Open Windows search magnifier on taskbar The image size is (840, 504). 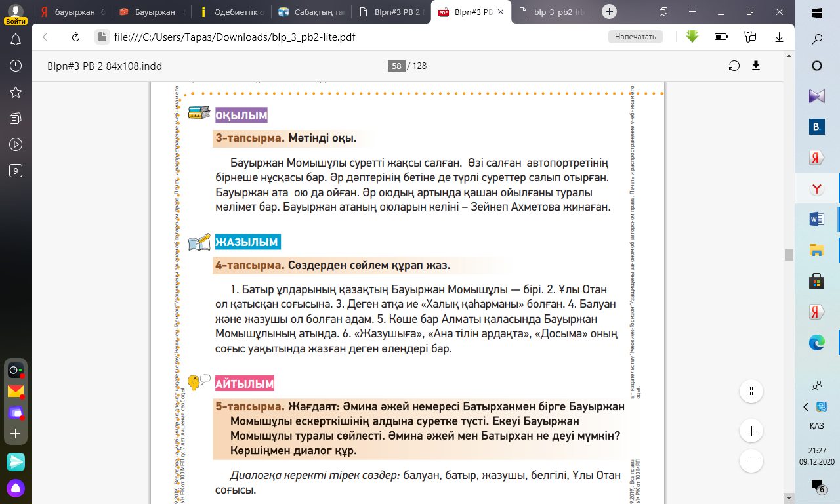[817, 39]
